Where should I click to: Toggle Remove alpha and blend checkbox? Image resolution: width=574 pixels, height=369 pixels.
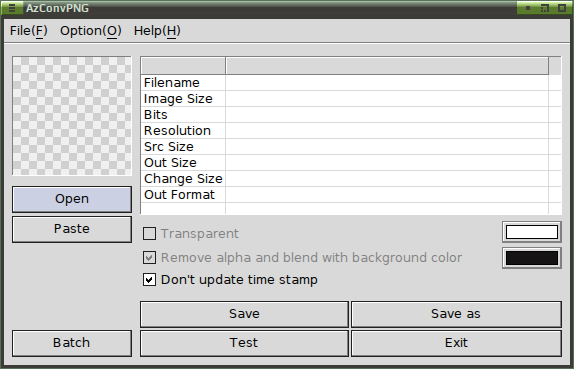coord(149,257)
